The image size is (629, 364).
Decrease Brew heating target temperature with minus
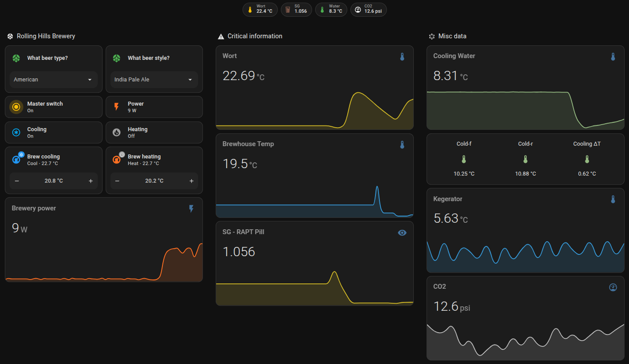[x=117, y=181]
